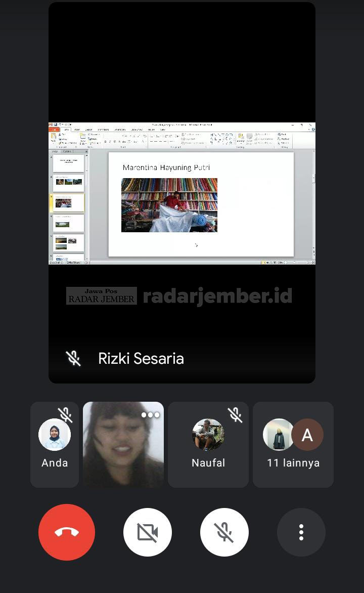This screenshot has width=364, height=593.
Task: End the call with the red hang-up button
Action: point(67,532)
